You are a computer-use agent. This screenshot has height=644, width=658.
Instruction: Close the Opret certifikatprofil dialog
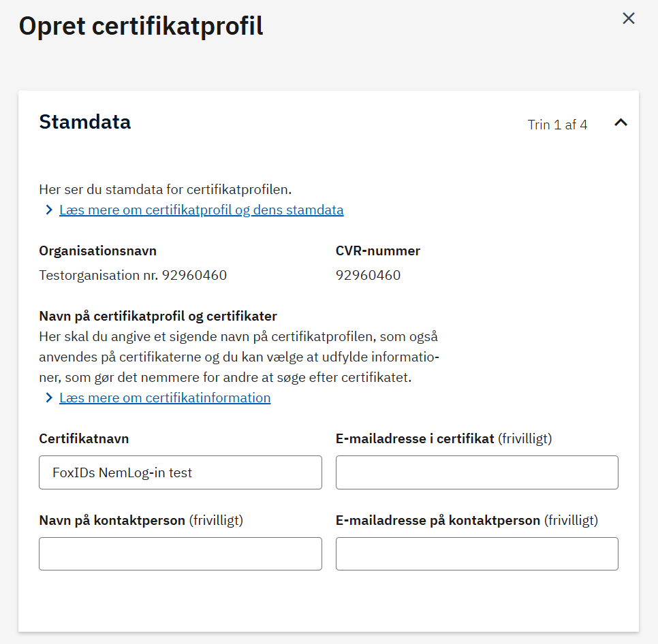coord(628,18)
